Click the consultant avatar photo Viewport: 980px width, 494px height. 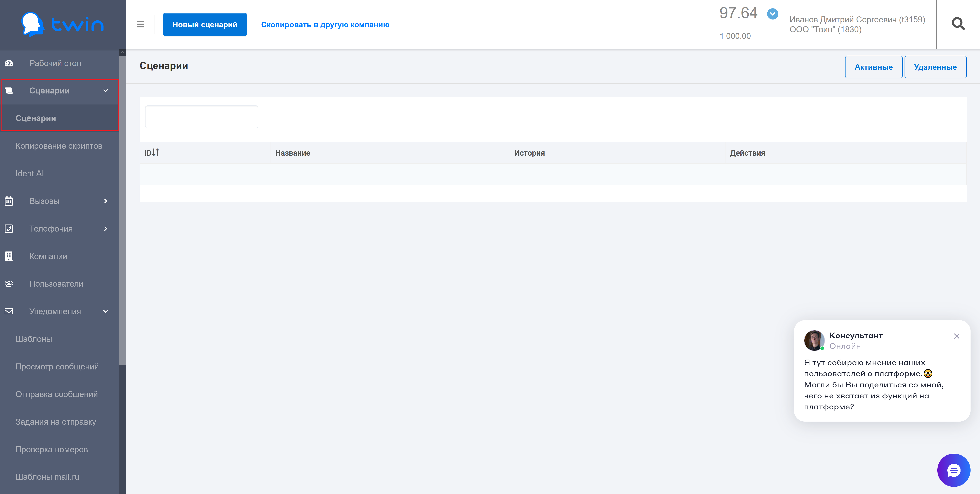(x=814, y=340)
